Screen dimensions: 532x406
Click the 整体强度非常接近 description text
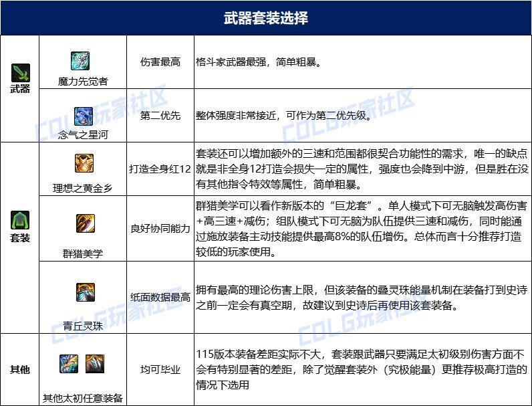[283, 116]
